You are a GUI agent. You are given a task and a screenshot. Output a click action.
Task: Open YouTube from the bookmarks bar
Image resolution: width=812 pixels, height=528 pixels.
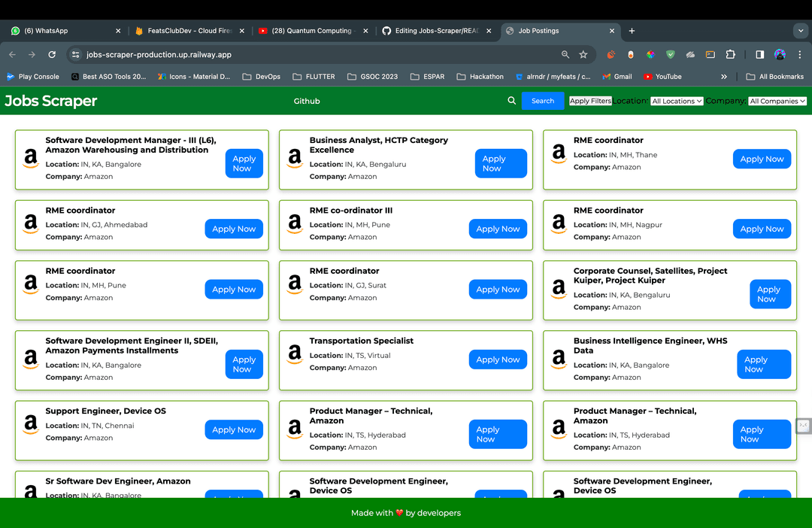[664, 76]
